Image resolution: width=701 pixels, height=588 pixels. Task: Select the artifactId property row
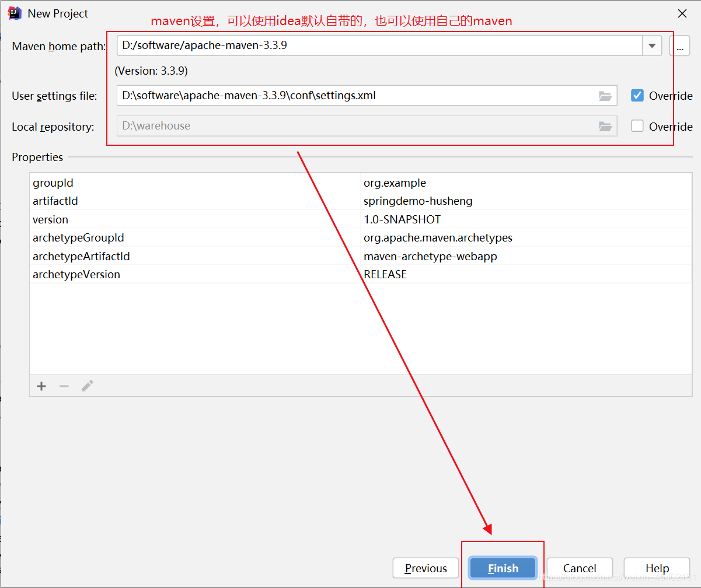point(360,201)
